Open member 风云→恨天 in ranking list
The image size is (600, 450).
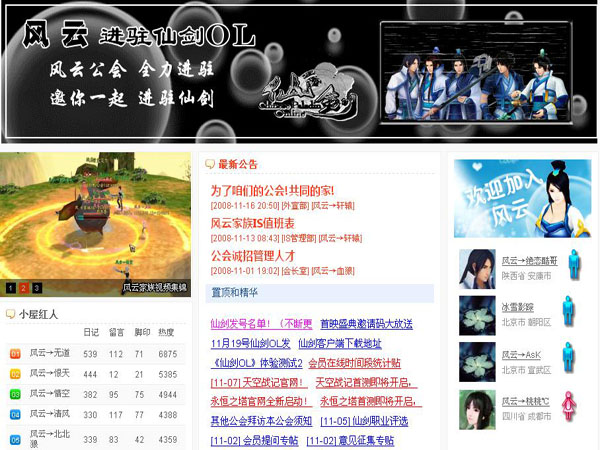click(50, 373)
